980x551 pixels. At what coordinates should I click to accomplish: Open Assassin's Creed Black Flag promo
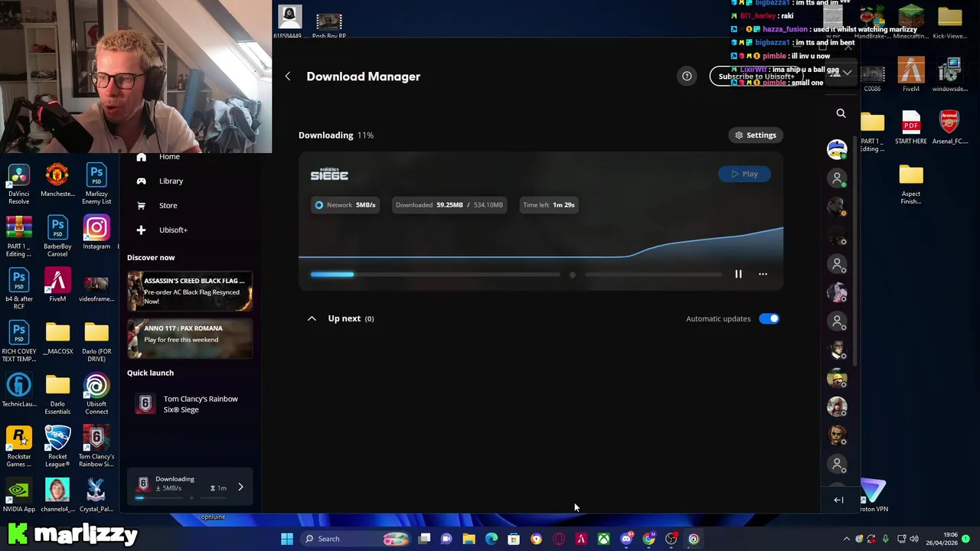tap(190, 291)
